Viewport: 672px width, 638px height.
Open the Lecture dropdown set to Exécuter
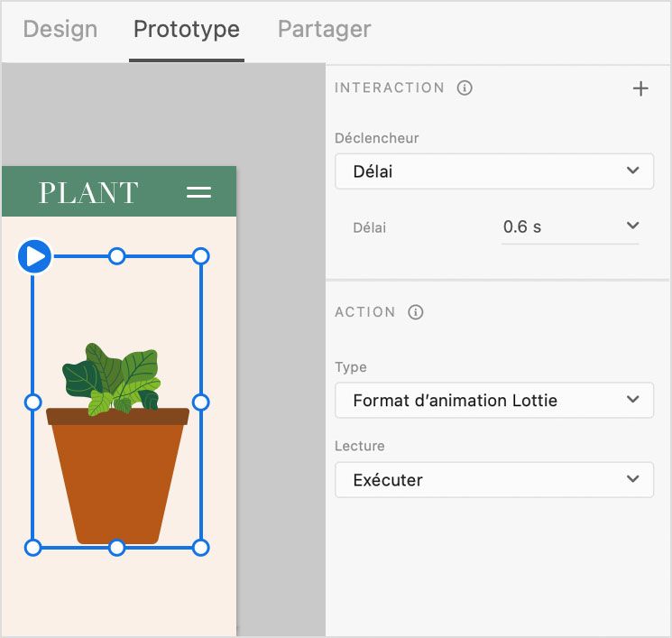[493, 479]
